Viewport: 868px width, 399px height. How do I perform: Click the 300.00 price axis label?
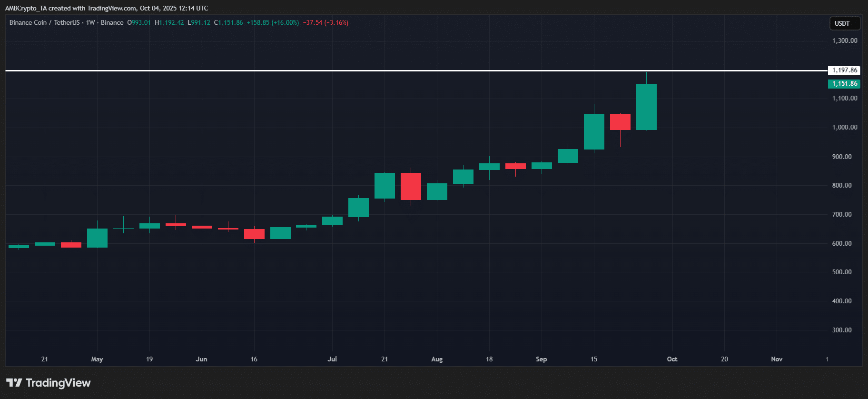841,330
